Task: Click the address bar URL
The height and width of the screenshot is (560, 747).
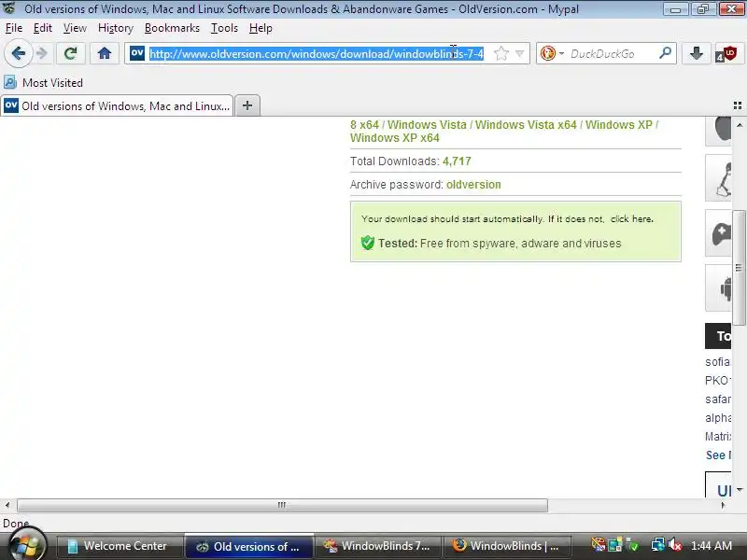Action: tap(317, 54)
